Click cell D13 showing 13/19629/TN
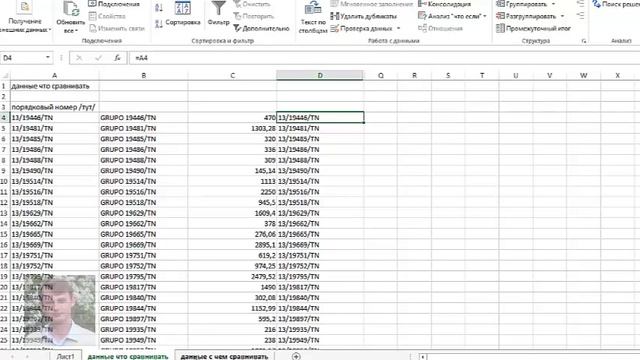 click(320, 213)
